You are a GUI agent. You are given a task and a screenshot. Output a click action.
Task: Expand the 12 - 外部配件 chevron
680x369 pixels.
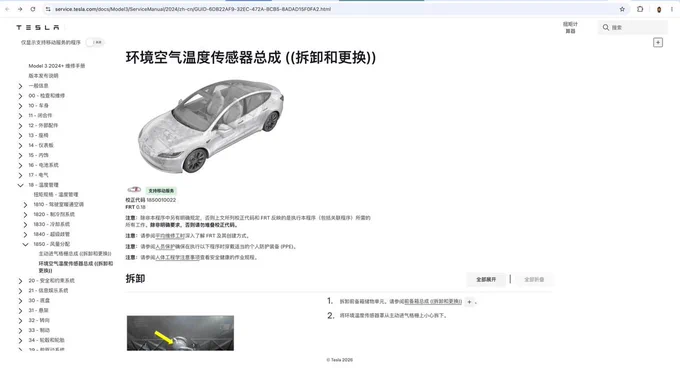point(20,126)
